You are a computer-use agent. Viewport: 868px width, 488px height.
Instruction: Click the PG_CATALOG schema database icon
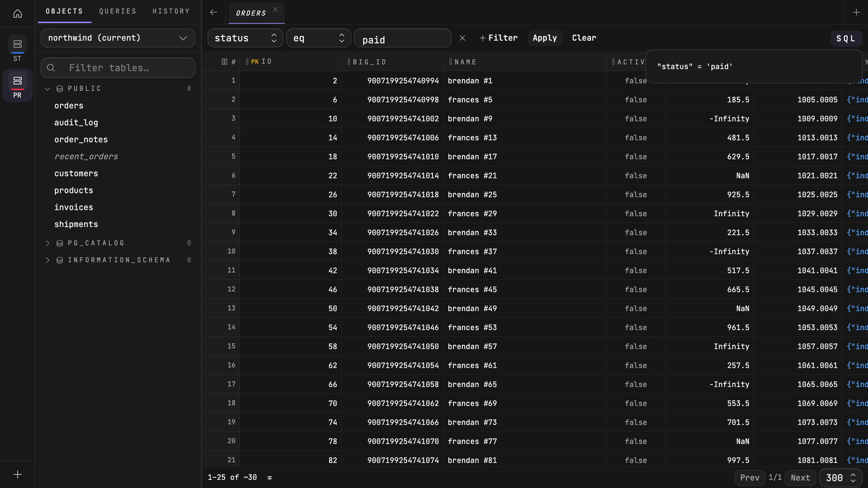pyautogui.click(x=60, y=243)
